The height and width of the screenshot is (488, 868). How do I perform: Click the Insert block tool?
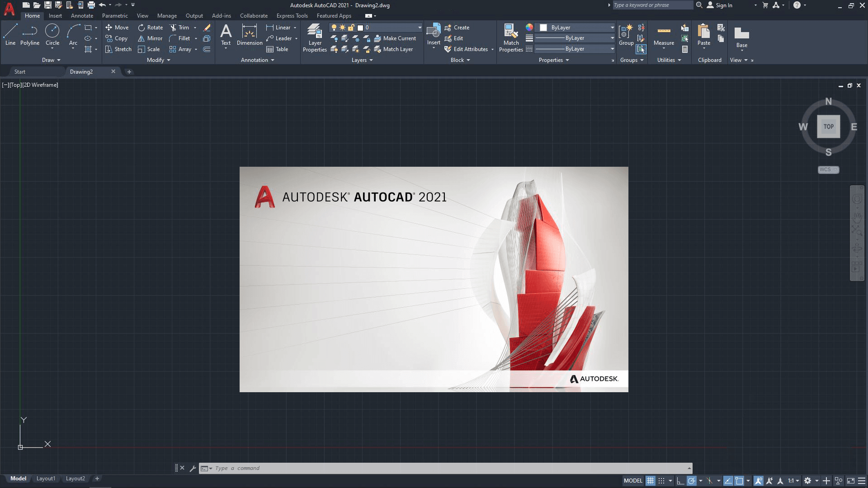(434, 34)
